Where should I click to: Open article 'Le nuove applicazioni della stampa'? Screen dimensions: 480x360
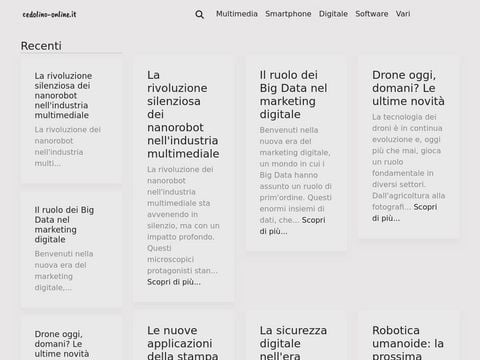coord(182,343)
